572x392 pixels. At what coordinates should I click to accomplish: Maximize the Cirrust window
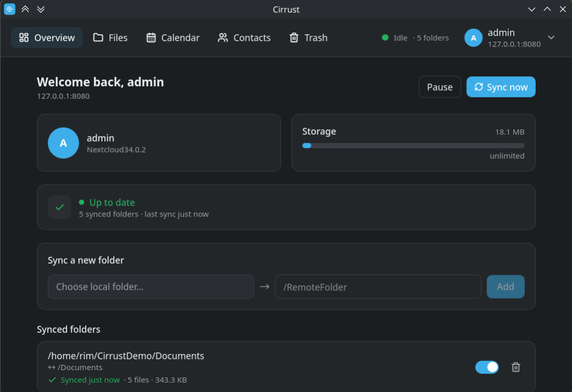[547, 9]
